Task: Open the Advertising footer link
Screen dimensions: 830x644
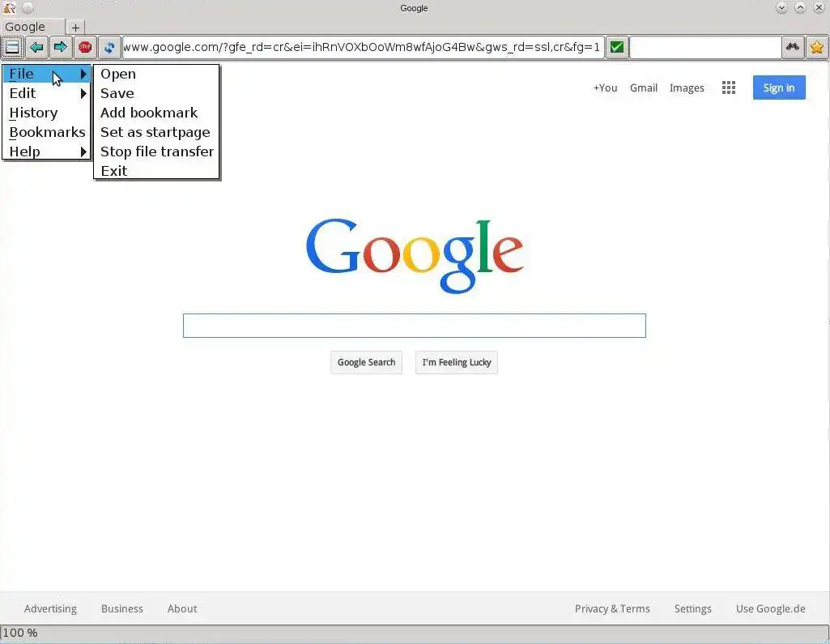Action: (50, 608)
